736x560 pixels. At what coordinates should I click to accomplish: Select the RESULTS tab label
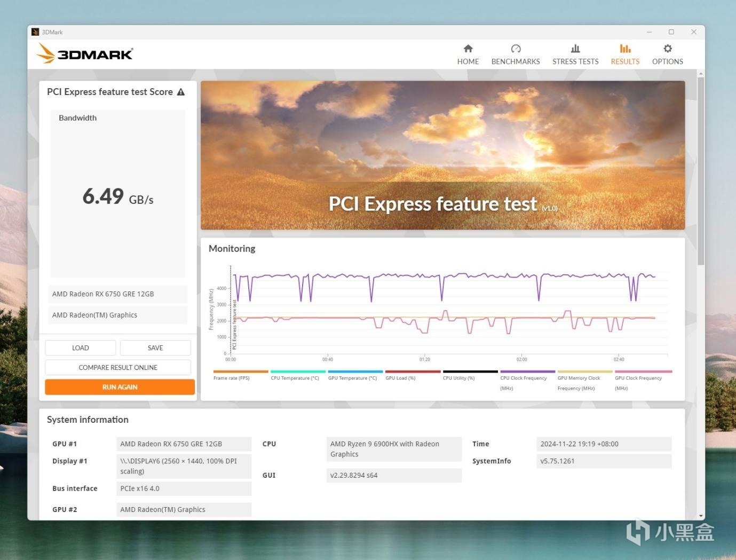tap(625, 61)
